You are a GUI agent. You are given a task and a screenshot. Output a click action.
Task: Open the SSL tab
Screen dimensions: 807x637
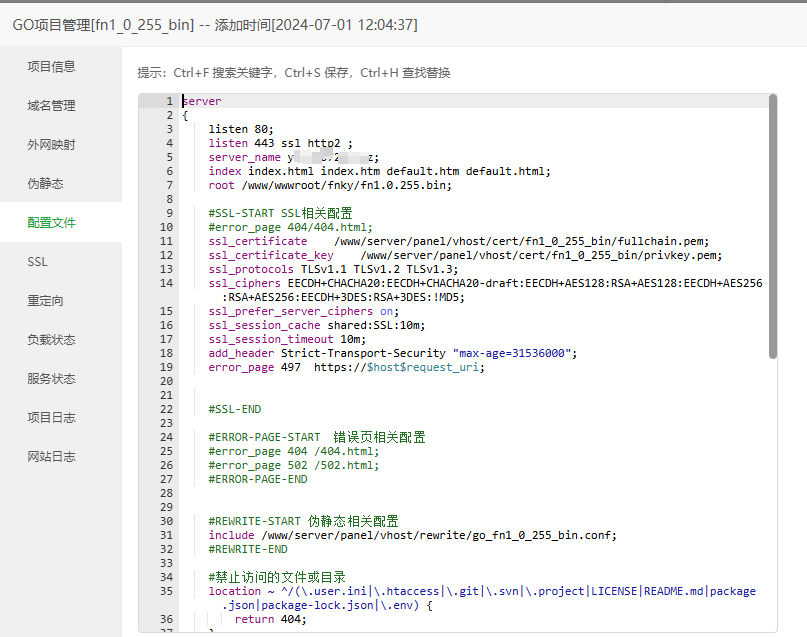pos(37,262)
